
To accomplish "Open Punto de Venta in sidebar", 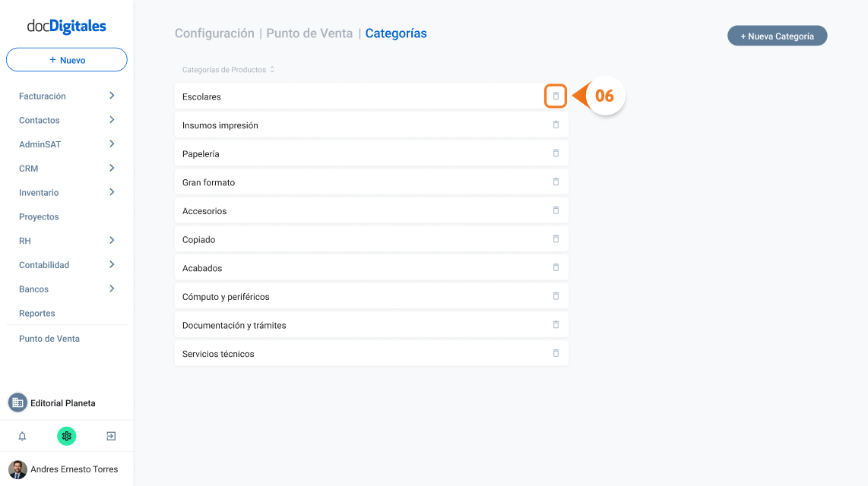I will [49, 339].
